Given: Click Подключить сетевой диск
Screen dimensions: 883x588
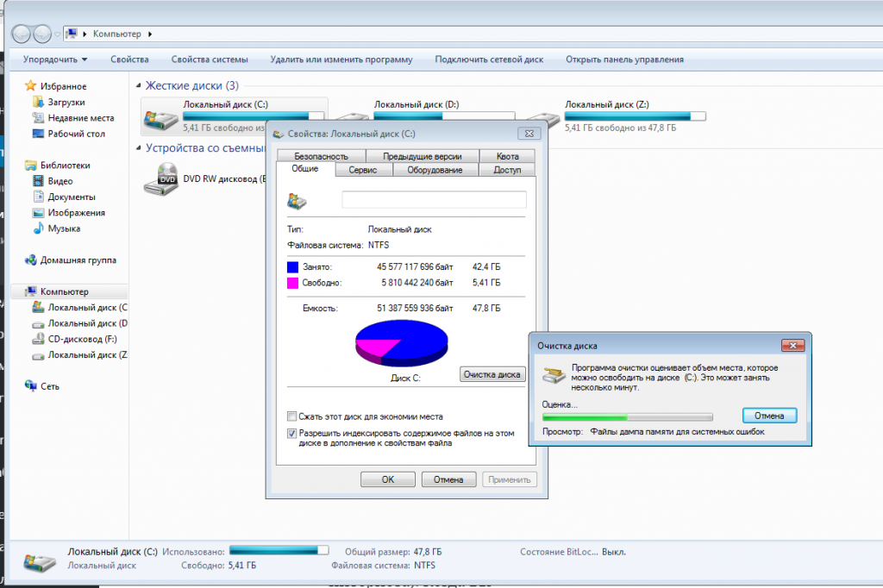Looking at the screenshot, I should pos(489,59).
